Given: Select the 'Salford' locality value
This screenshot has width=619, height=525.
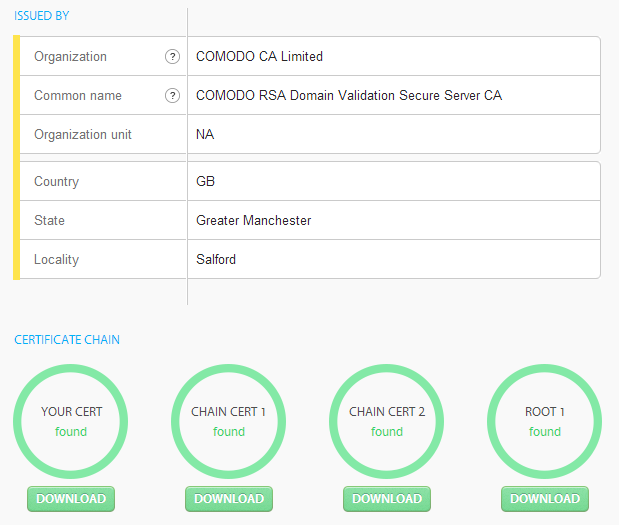Looking at the screenshot, I should pos(216,259).
